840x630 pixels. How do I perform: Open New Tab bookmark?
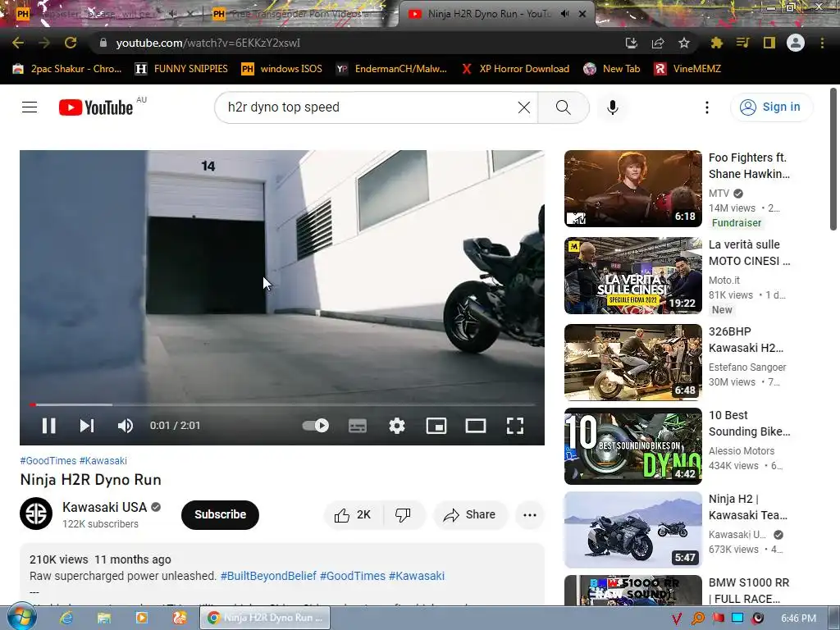coord(612,69)
